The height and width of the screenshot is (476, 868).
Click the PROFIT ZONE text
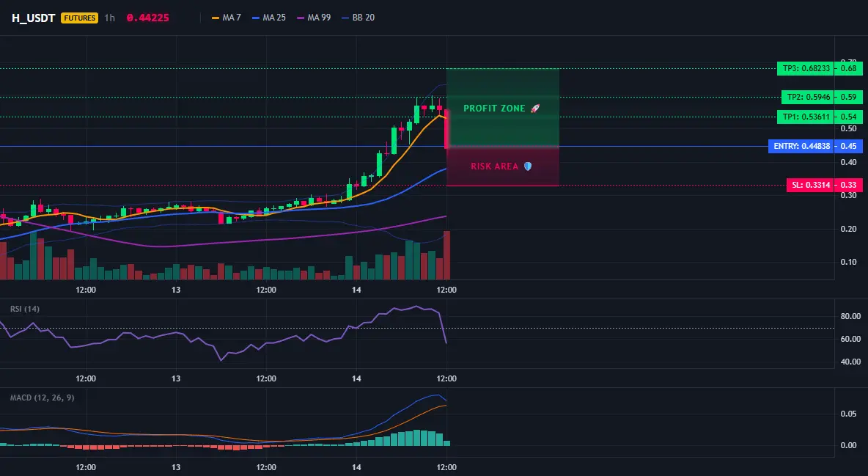[x=494, y=109]
